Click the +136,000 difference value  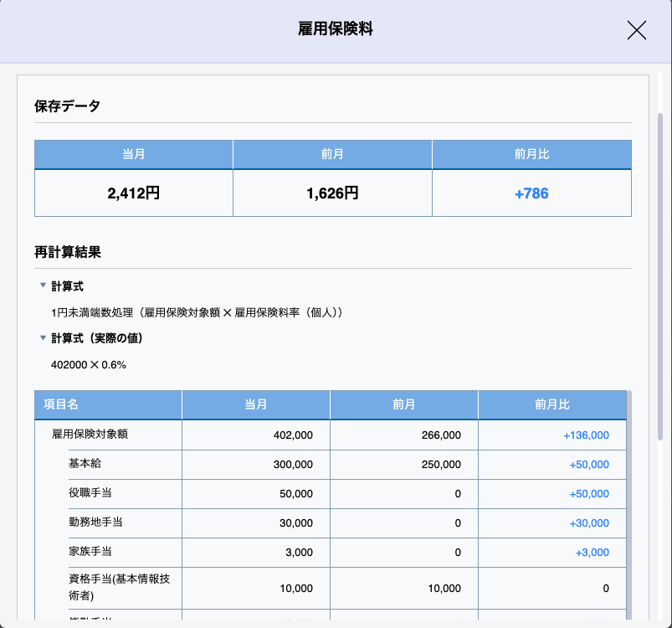586,435
